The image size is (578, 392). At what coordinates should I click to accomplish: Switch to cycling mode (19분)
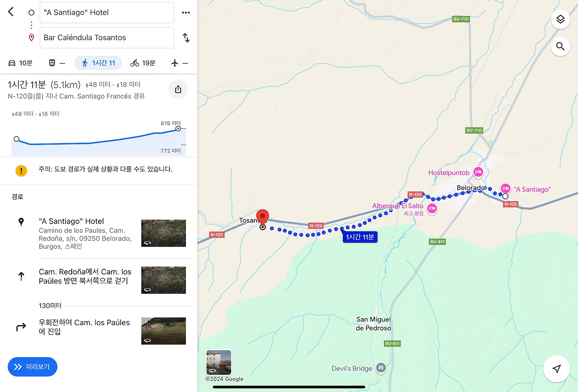(x=143, y=63)
